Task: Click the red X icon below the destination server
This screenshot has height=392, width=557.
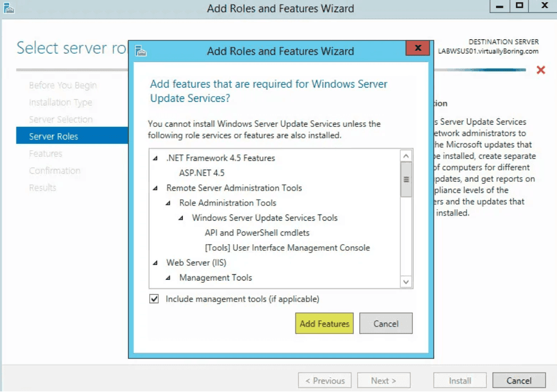Action: 540,70
